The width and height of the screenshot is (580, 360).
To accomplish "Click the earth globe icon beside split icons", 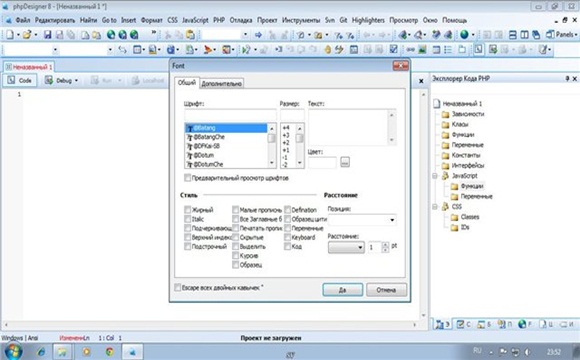I will (464, 35).
